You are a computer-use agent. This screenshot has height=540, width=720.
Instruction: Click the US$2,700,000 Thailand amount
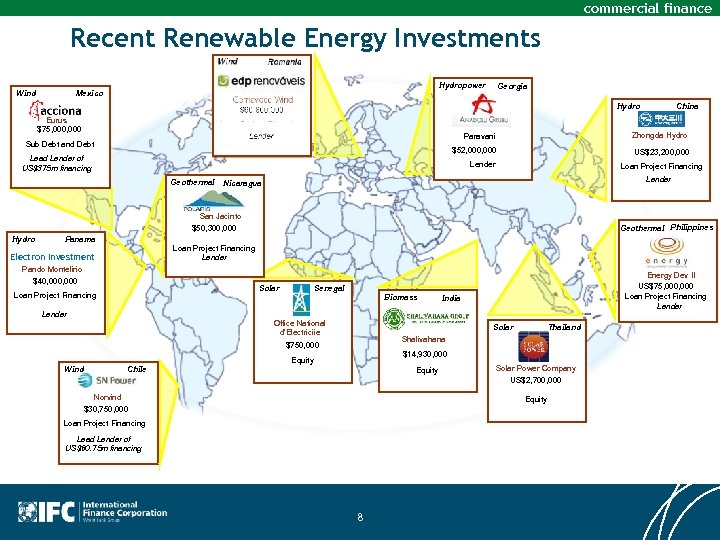pyautogui.click(x=535, y=380)
